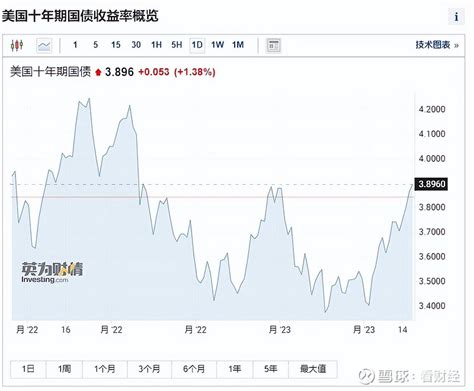Click the 4.1000 axis label

point(432,134)
